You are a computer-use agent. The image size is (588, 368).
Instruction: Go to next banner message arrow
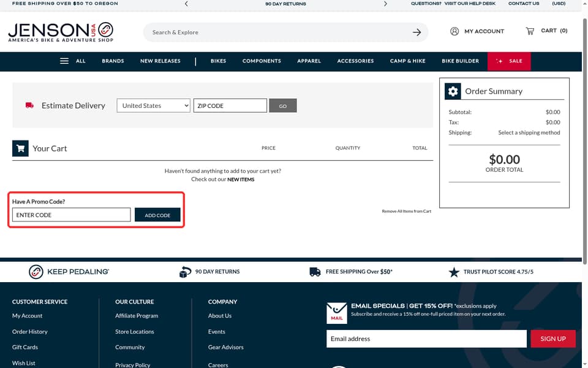click(385, 4)
